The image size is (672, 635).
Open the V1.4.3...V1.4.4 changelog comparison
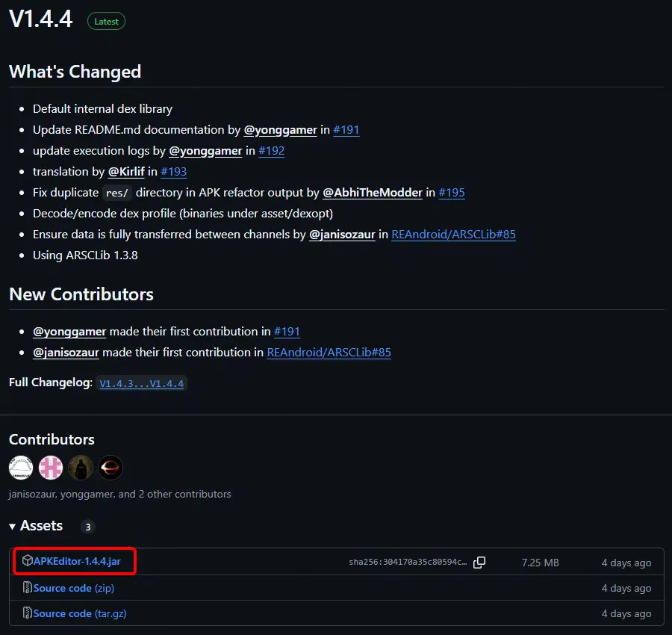(141, 382)
